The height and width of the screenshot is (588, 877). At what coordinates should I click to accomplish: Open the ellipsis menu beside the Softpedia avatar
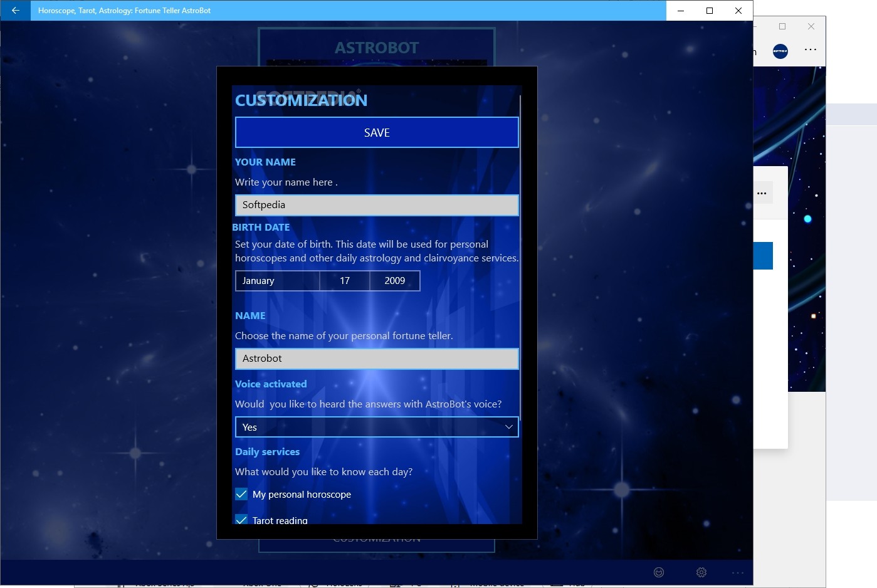tap(811, 50)
